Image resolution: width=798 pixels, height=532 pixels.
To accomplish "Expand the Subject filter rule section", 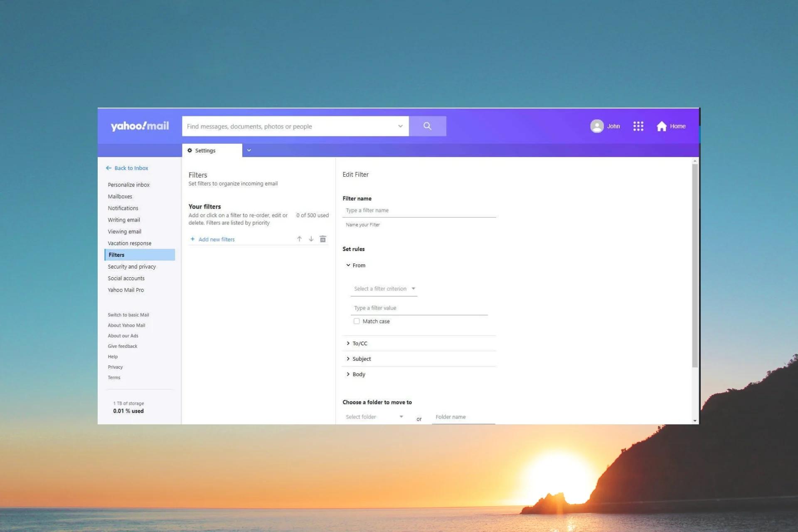I will coord(362,359).
